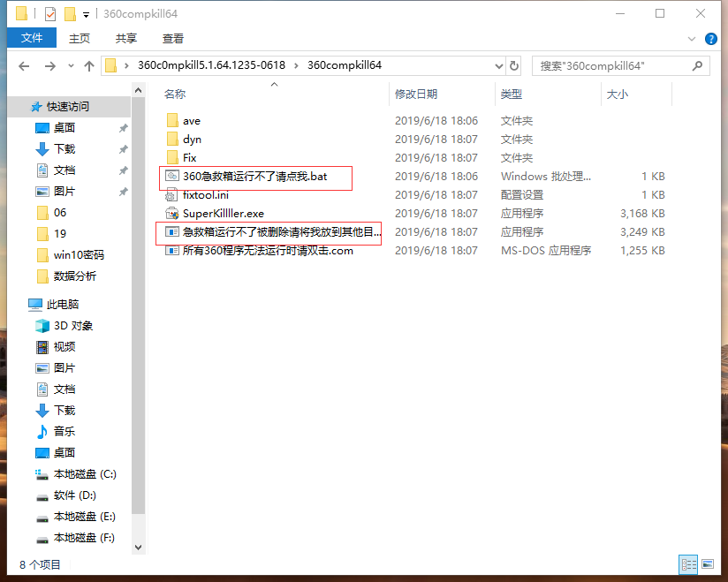Select the Fix folder
Image resolution: width=728 pixels, height=582 pixels.
189,158
